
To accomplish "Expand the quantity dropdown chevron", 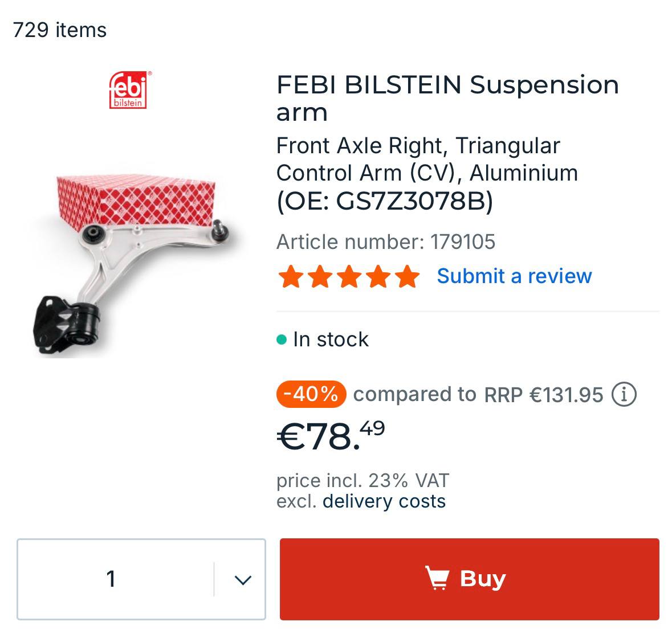I will coord(243,580).
